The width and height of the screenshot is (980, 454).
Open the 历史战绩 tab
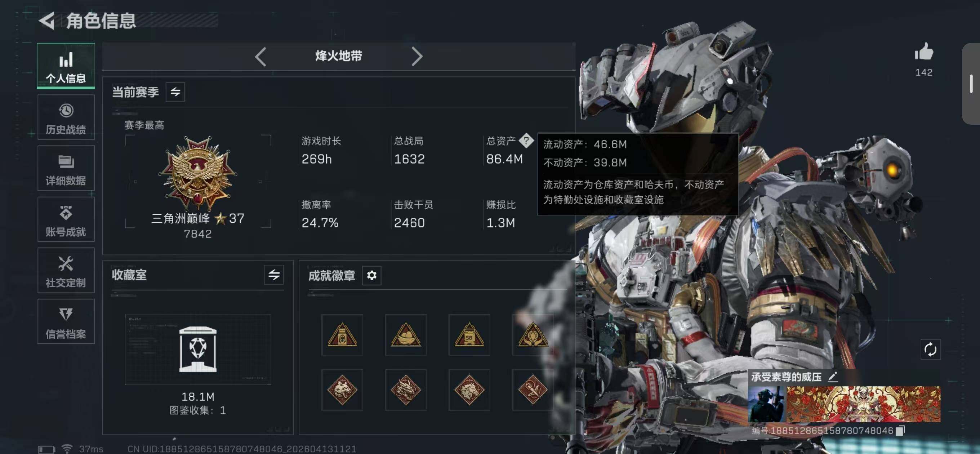66,117
